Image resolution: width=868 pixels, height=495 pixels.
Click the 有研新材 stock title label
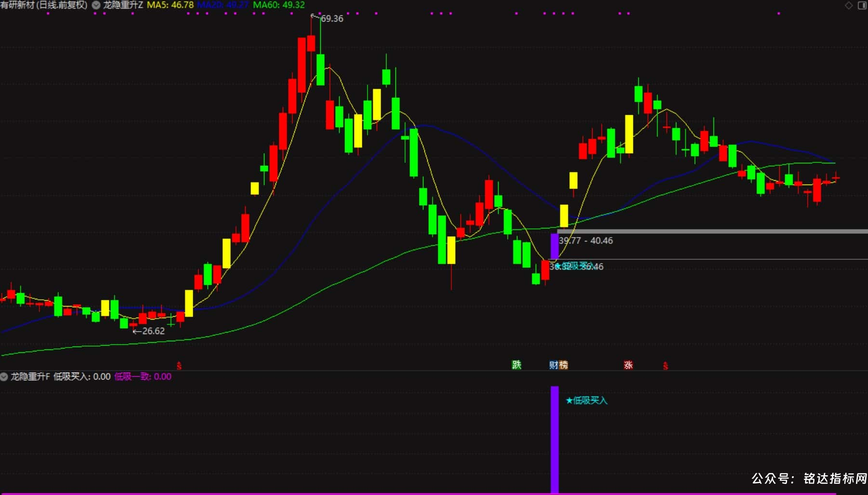tap(44, 5)
